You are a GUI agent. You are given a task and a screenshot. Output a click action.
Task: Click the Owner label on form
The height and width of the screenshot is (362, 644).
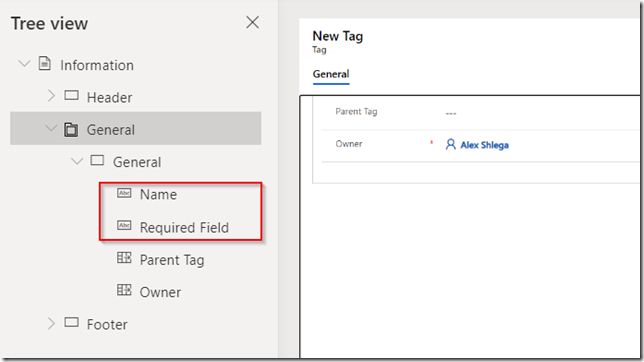pyautogui.click(x=349, y=144)
